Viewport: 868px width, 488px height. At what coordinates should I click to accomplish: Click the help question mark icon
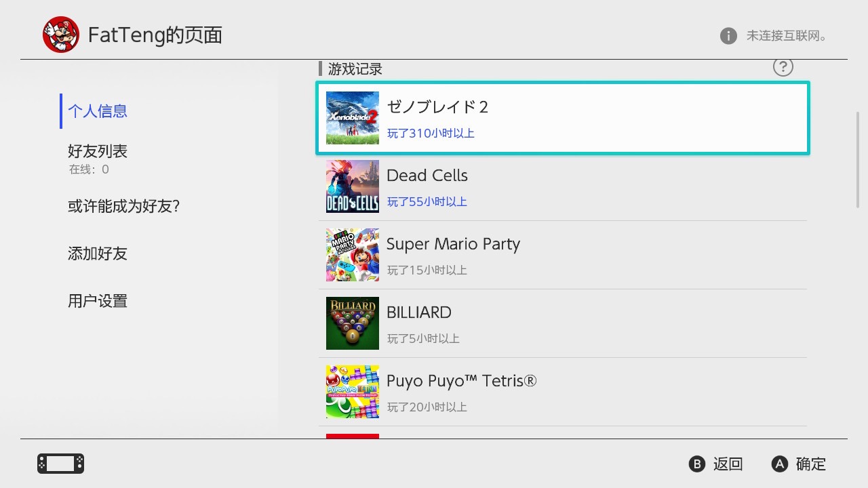(x=783, y=67)
